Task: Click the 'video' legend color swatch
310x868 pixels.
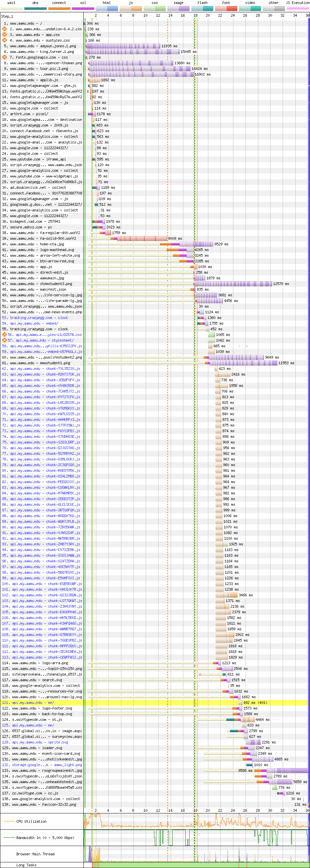Action: click(x=250, y=8)
